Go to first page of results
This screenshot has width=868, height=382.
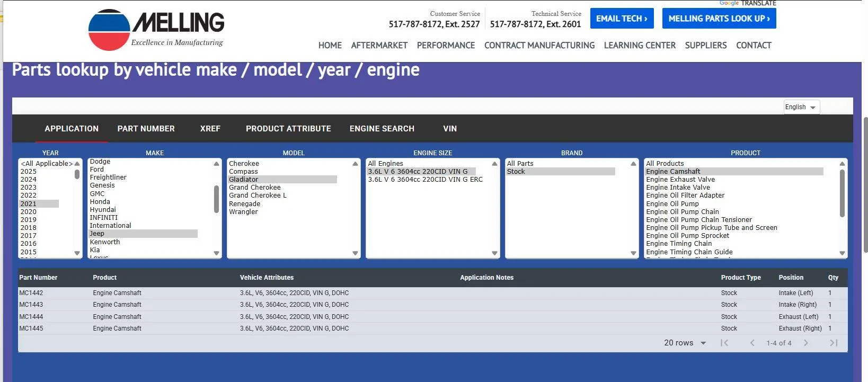coord(724,343)
